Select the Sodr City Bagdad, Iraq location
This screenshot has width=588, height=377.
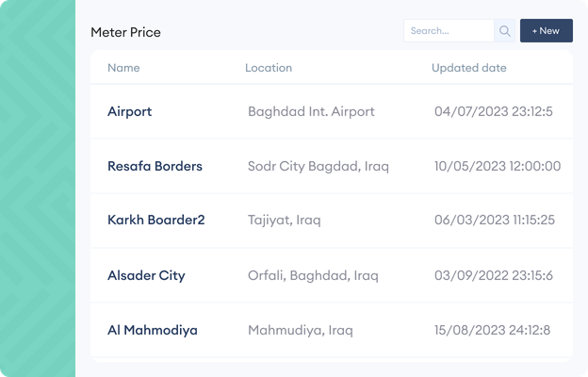point(318,166)
